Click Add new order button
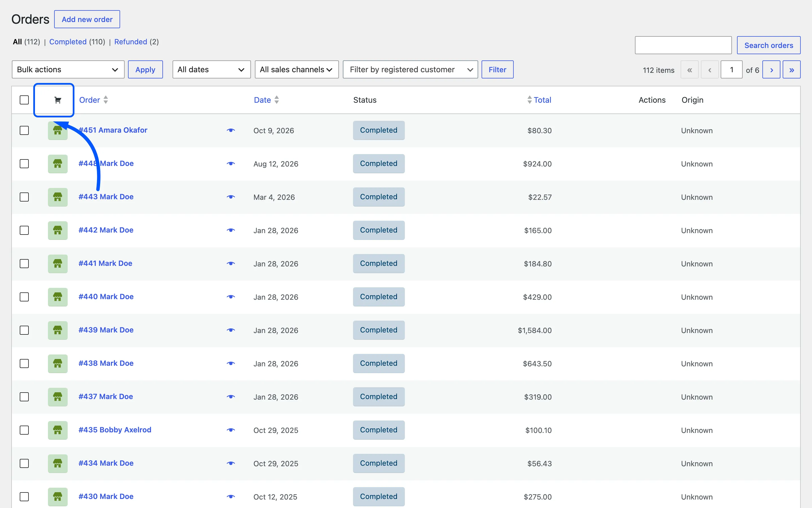 click(x=87, y=19)
